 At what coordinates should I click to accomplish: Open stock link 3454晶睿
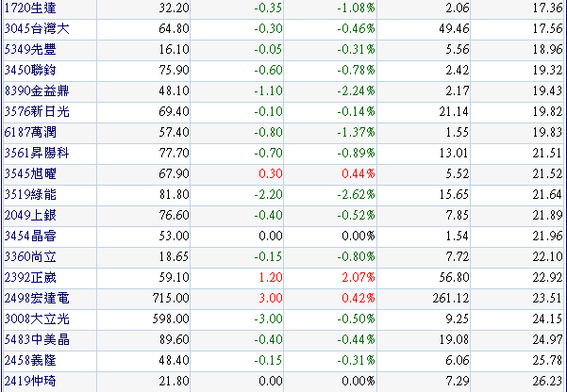pos(30,236)
